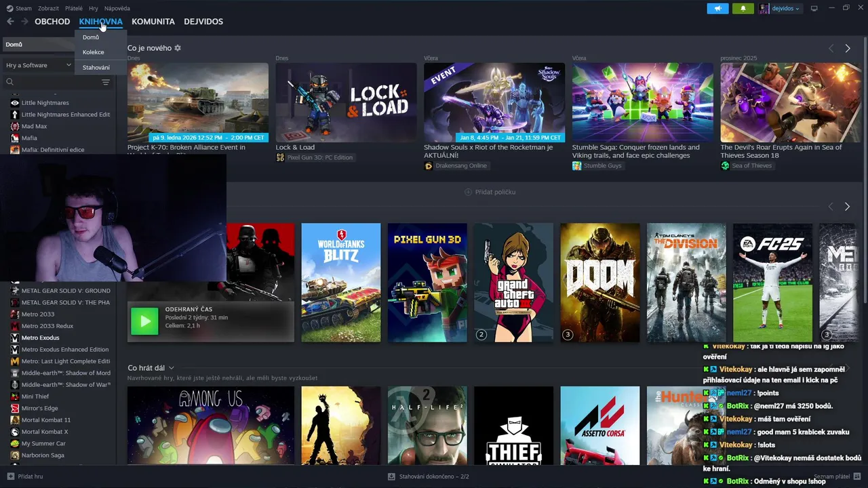Image resolution: width=868 pixels, height=488 pixels.
Task: Go forward with the right arrow
Action: click(24, 22)
